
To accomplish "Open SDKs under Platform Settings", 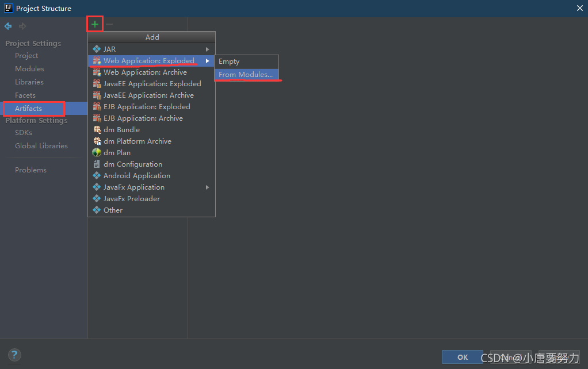I will coord(23,133).
